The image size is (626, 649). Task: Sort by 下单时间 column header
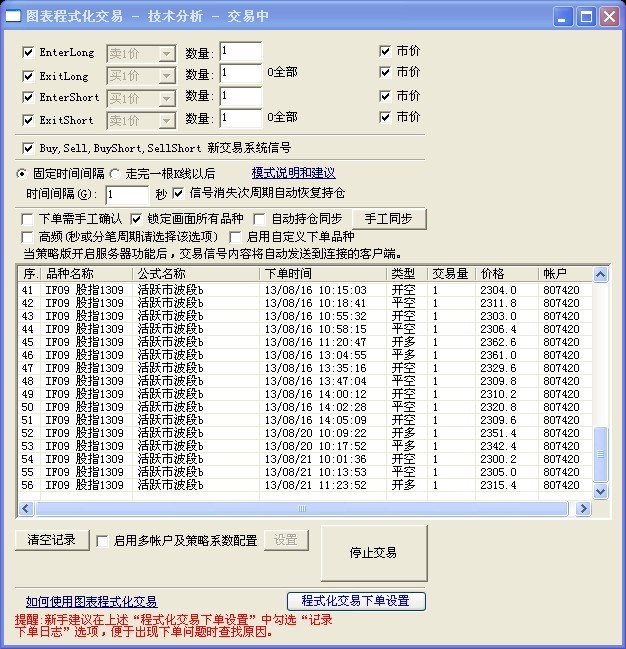tap(323, 274)
